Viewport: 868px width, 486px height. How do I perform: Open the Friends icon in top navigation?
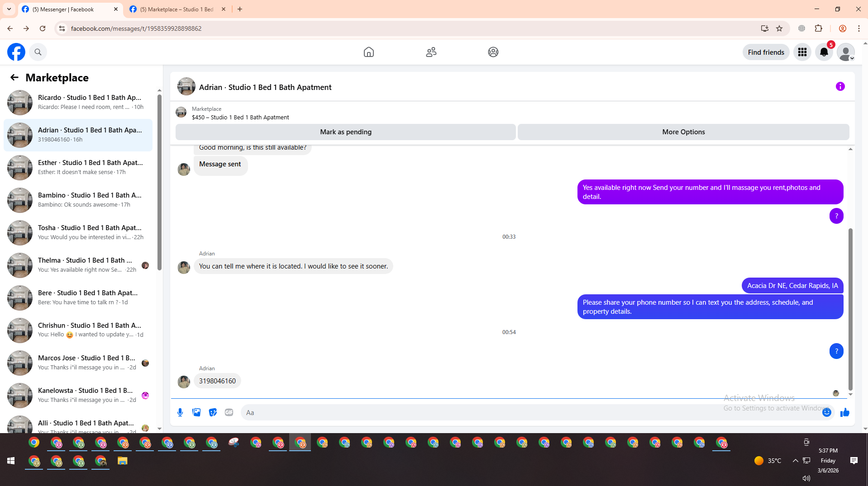(431, 52)
